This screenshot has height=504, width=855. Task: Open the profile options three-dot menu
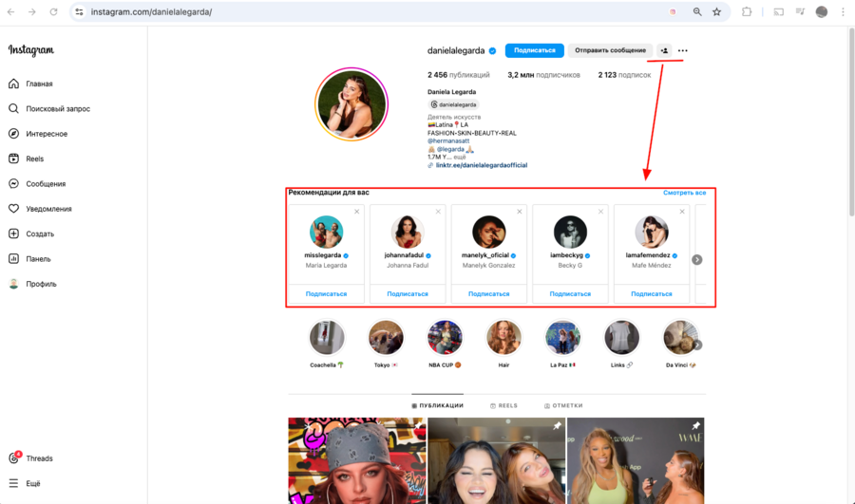(683, 50)
